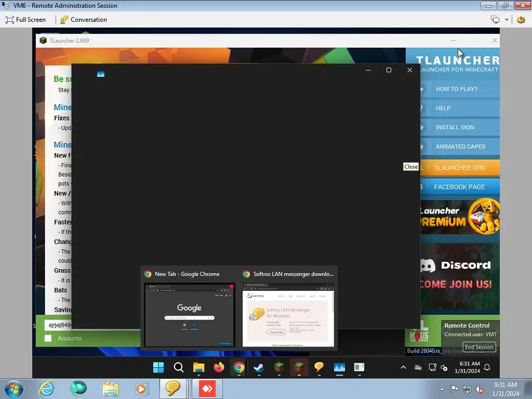Click the green globe host taskbar icon
Screen dimensions: 532x399
coord(78,389)
